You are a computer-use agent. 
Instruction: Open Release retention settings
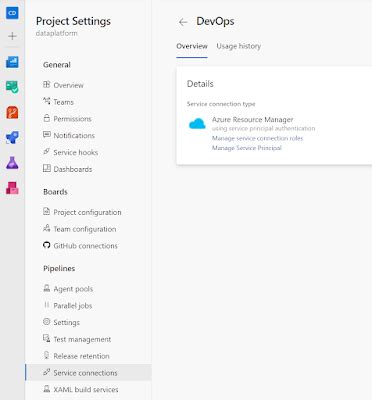[81, 356]
